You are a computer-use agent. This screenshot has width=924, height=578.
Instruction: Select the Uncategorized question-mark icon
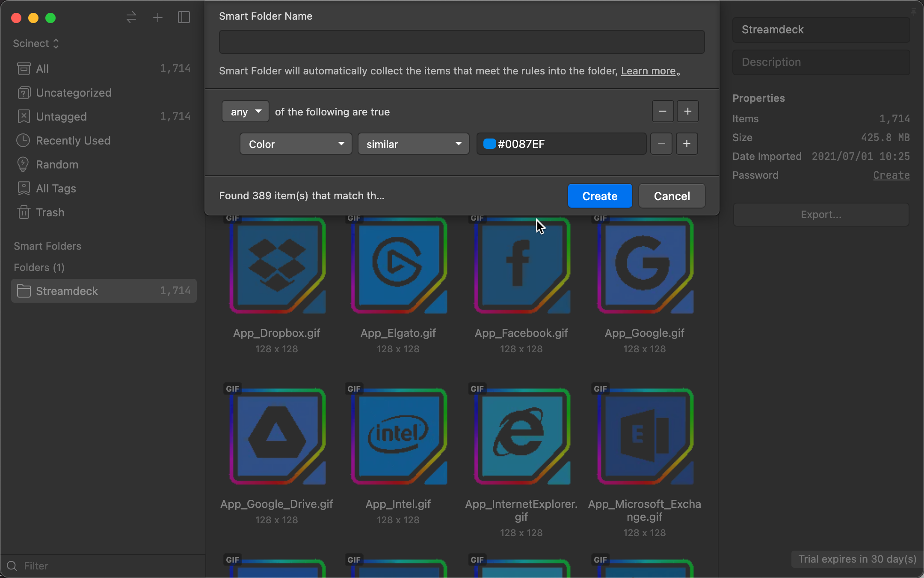[x=24, y=93]
